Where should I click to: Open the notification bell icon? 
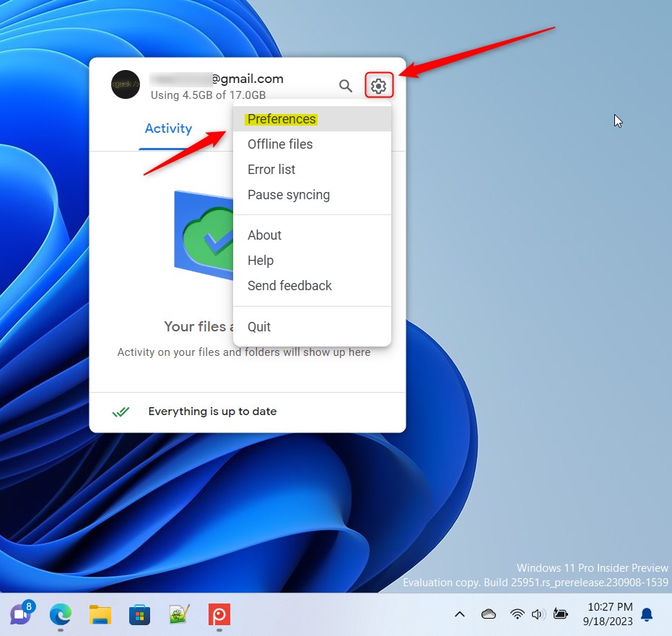click(x=647, y=614)
